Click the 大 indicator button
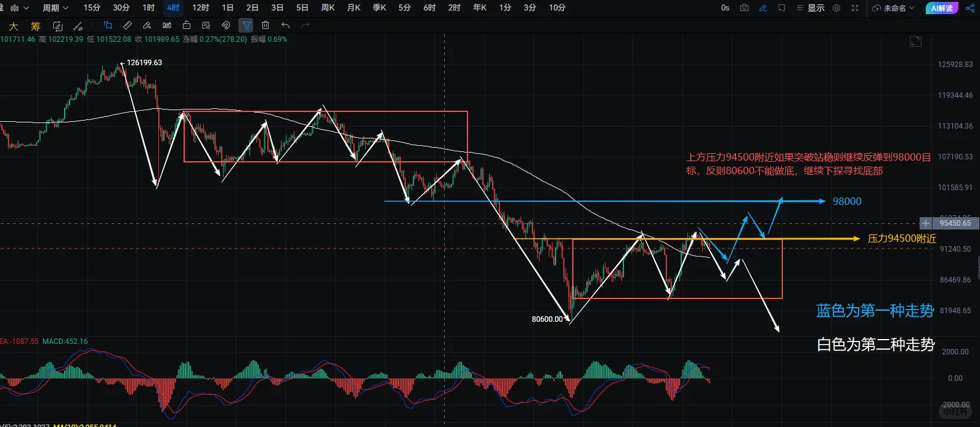 14,26
